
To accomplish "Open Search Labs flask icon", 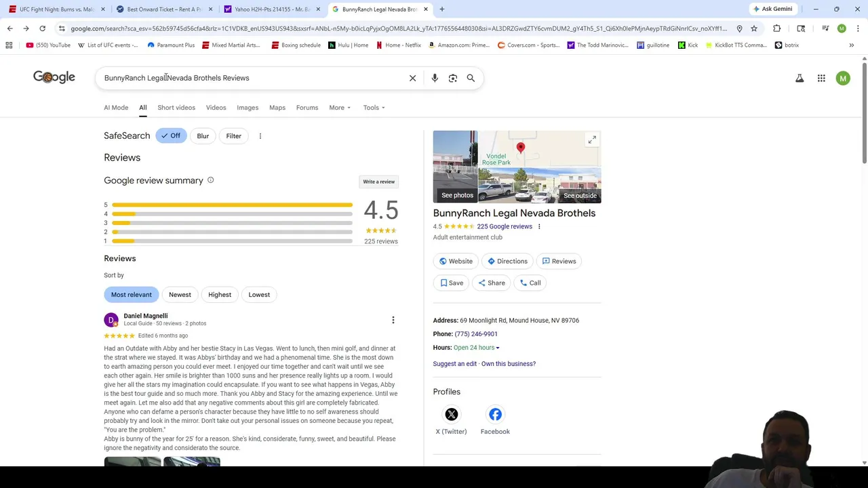I will pos(800,78).
